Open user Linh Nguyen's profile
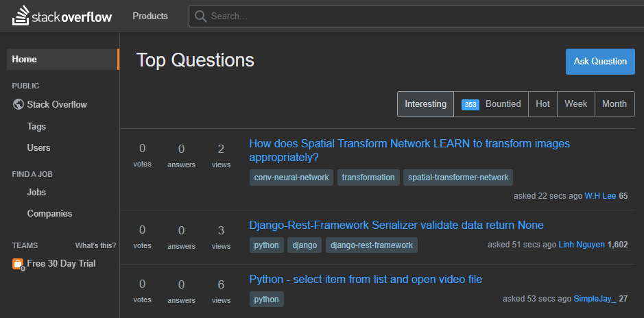644x318 pixels. pyautogui.click(x=582, y=244)
